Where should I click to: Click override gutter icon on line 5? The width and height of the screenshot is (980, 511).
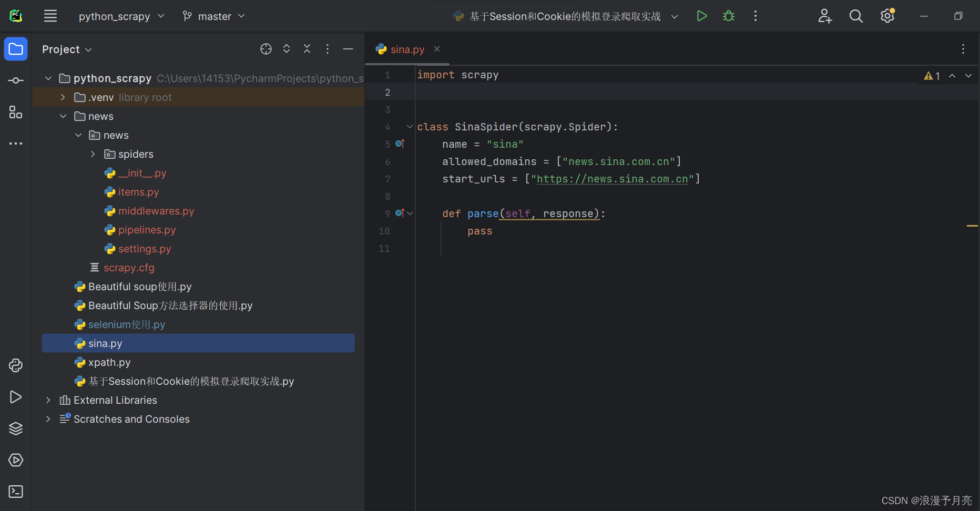coord(400,144)
